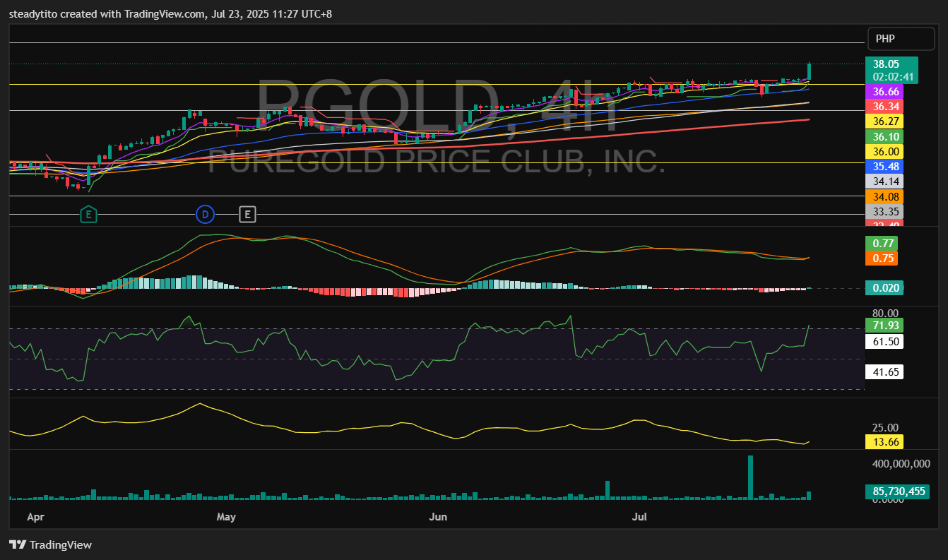Screen dimensions: 948x560
Task: Click the histogram value 0.020
Action: 884,287
